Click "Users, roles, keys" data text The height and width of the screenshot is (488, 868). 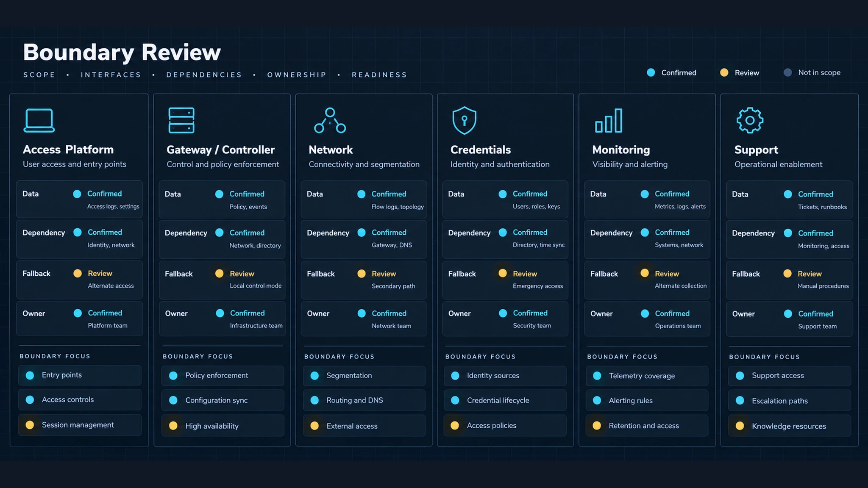[x=536, y=207]
